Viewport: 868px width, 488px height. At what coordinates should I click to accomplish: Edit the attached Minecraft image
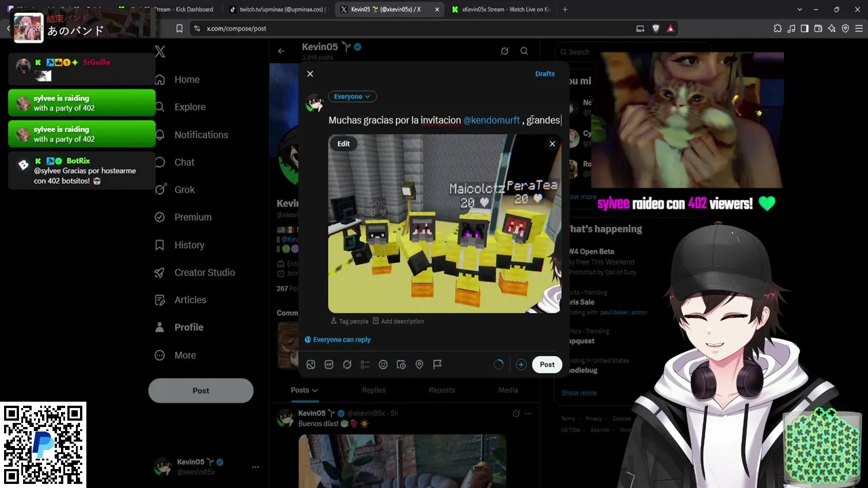point(344,144)
